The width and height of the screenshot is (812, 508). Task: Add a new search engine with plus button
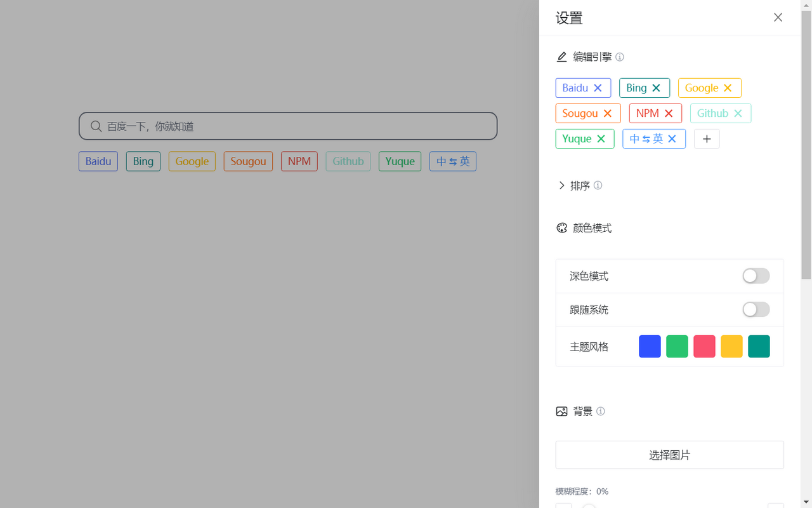707,139
